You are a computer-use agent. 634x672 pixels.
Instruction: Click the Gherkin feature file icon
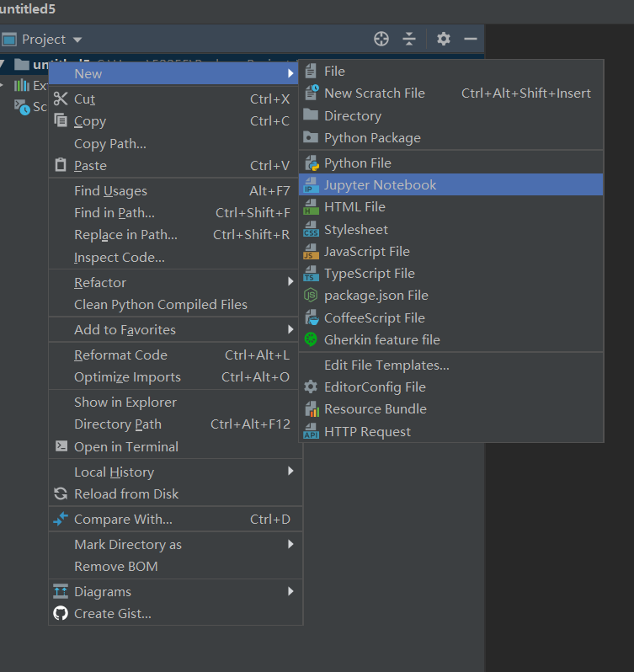pos(311,339)
